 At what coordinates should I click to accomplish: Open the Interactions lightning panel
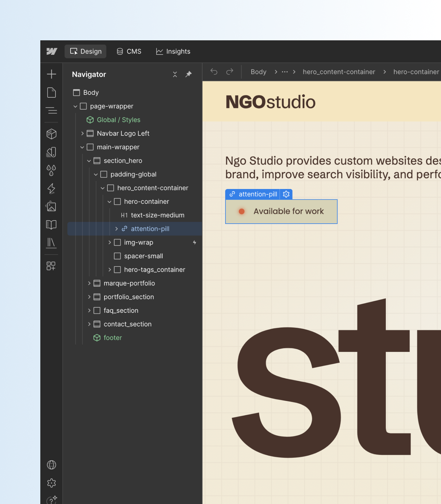pos(51,188)
